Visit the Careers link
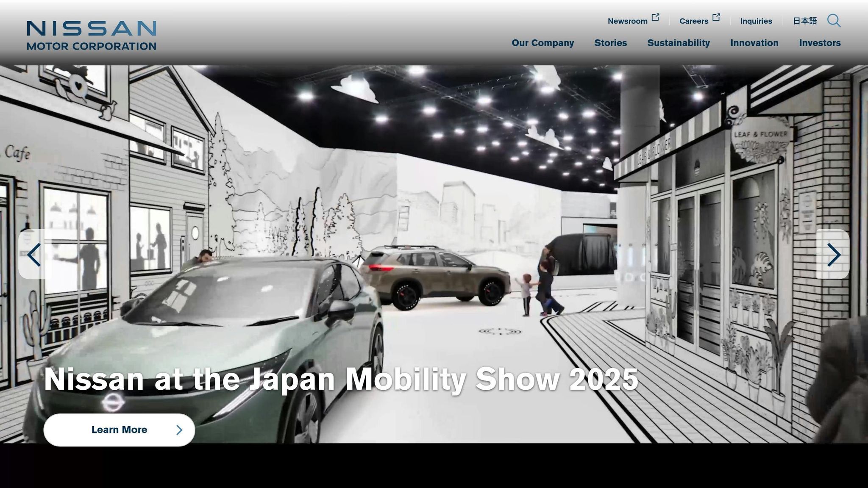The height and width of the screenshot is (488, 868). click(x=693, y=21)
